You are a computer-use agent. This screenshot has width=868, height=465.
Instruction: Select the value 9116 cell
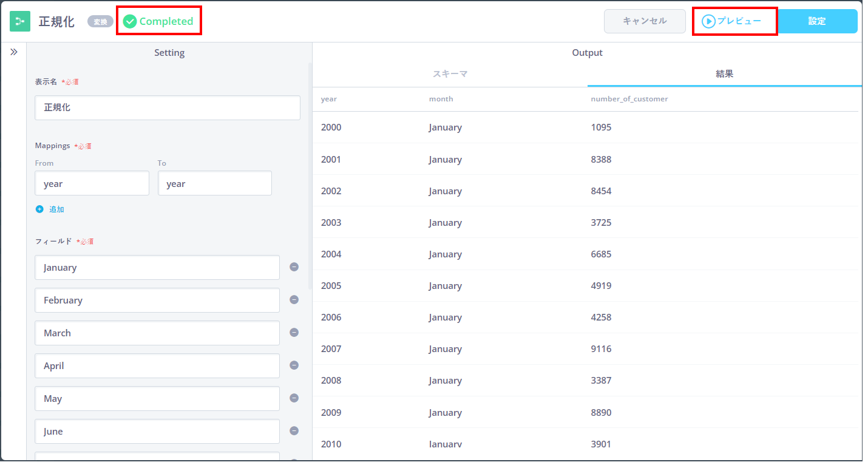coord(601,349)
